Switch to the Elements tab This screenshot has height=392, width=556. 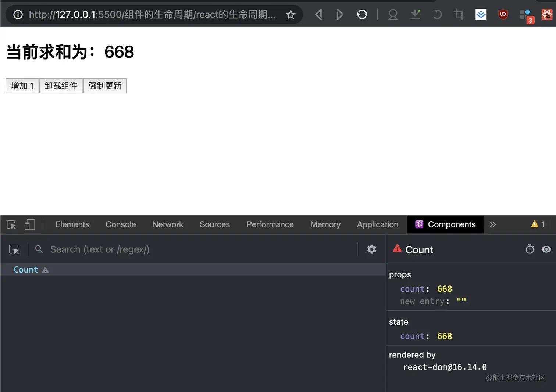pyautogui.click(x=72, y=224)
